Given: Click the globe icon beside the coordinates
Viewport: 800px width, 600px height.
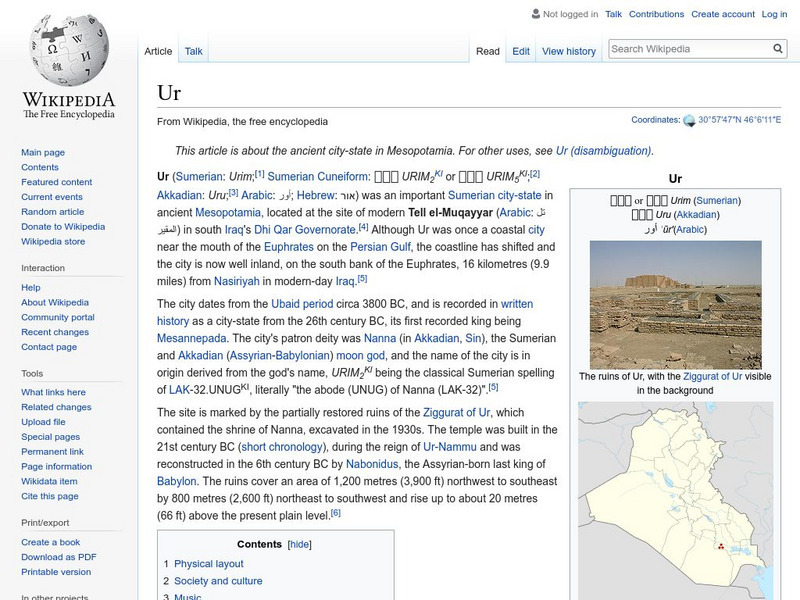Looking at the screenshot, I should (x=689, y=117).
